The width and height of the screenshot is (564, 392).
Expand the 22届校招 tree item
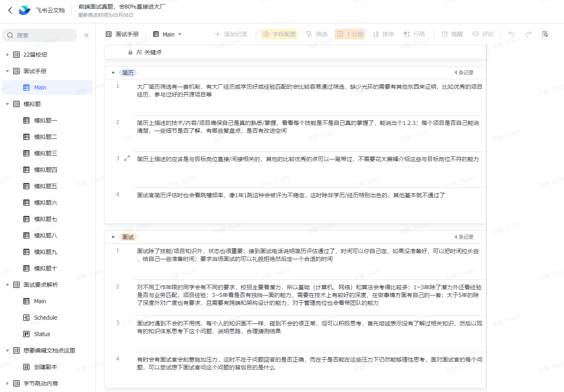pos(7,55)
